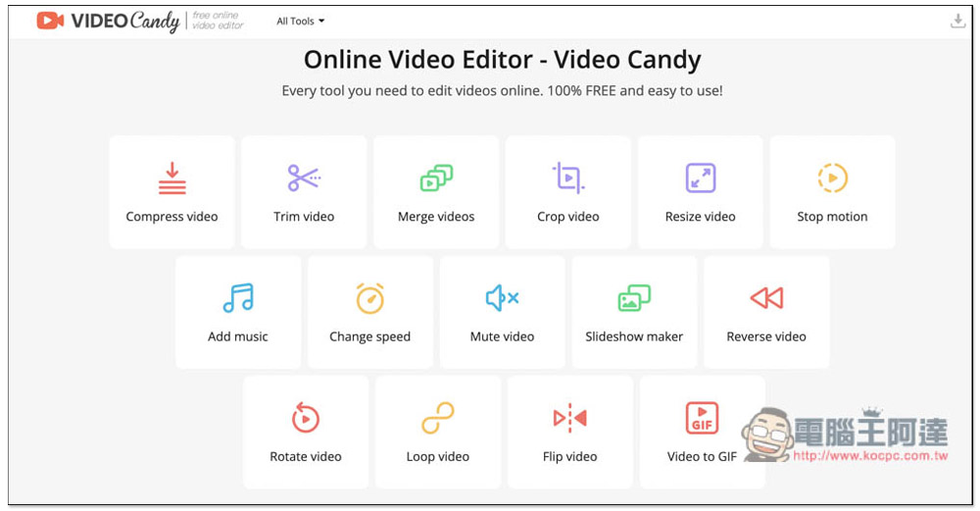
Task: Click the "Reverse video" text label
Action: [x=766, y=336]
